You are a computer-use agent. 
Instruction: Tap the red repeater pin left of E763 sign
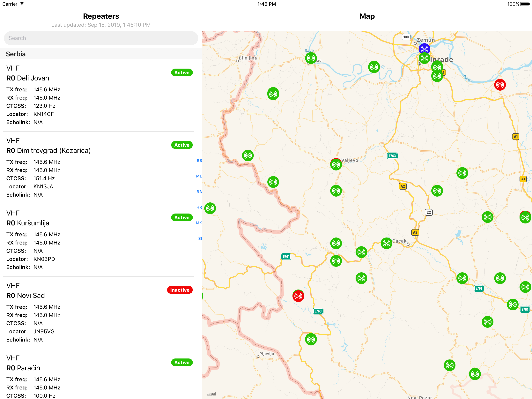[x=298, y=296]
